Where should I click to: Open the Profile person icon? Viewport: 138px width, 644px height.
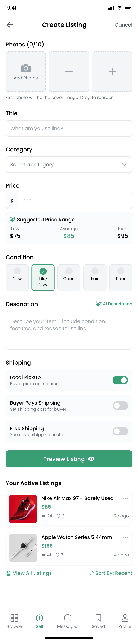[125, 618]
